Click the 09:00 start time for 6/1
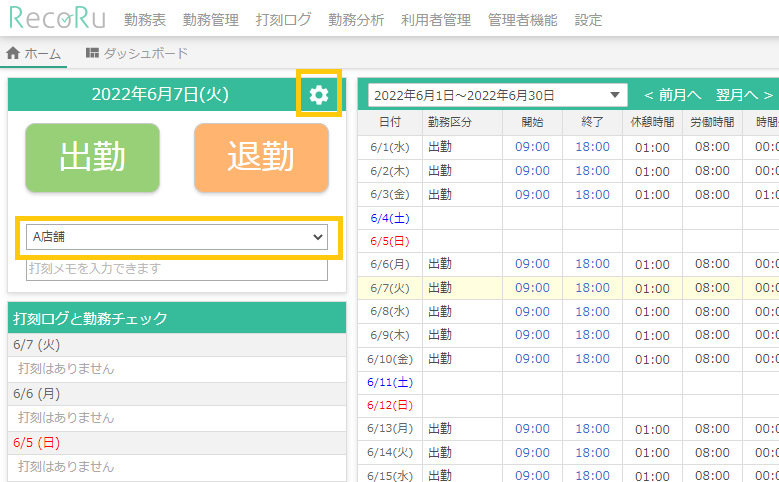The width and height of the screenshot is (779, 482). [532, 146]
